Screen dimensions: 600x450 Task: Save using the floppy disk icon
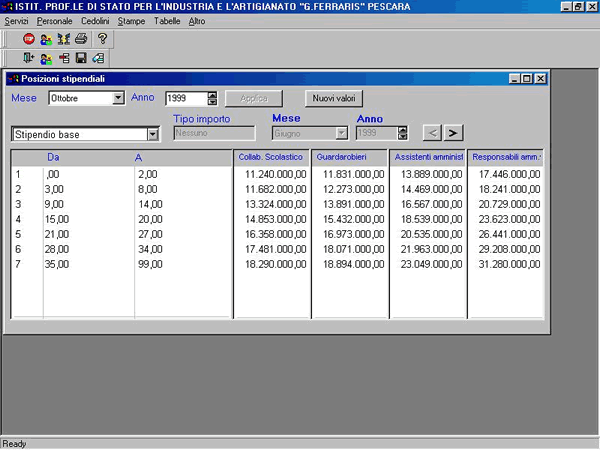(x=81, y=58)
